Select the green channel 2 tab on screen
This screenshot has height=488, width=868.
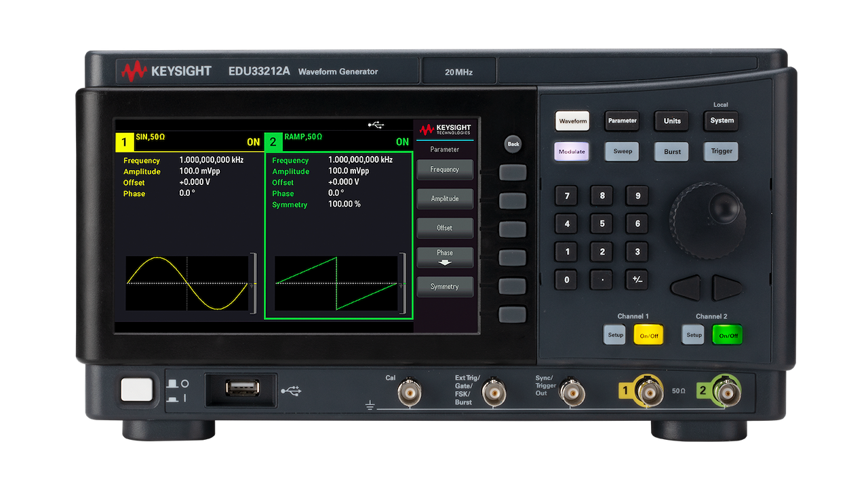(x=273, y=142)
